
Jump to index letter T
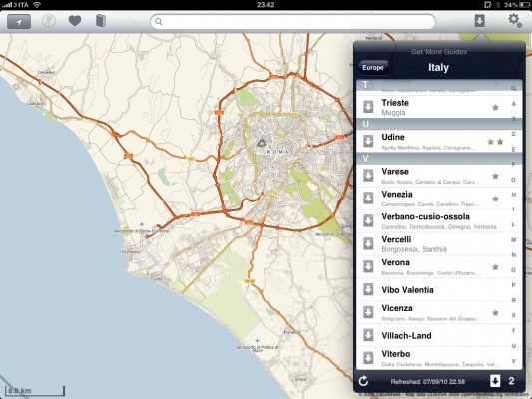(x=514, y=331)
